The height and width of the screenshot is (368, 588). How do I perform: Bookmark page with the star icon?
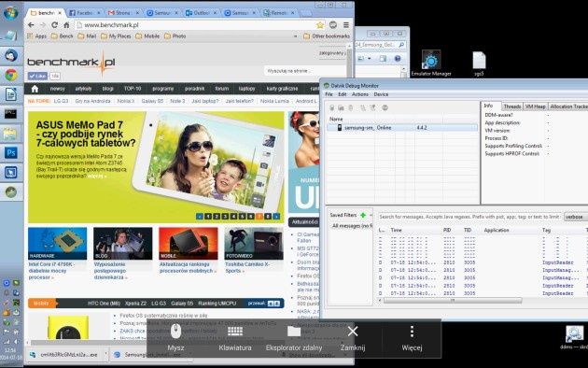click(x=320, y=25)
